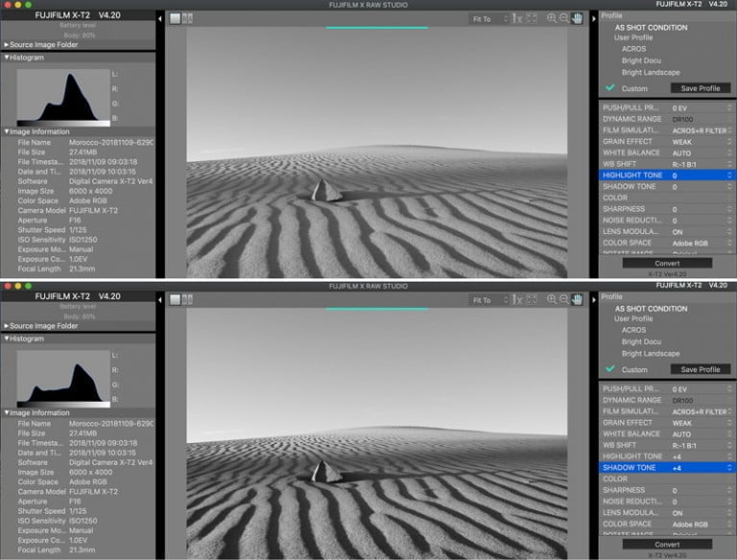Toggle the Custom profile checkmark in bottom window
Viewport: 737px width, 560px height.
coord(610,369)
